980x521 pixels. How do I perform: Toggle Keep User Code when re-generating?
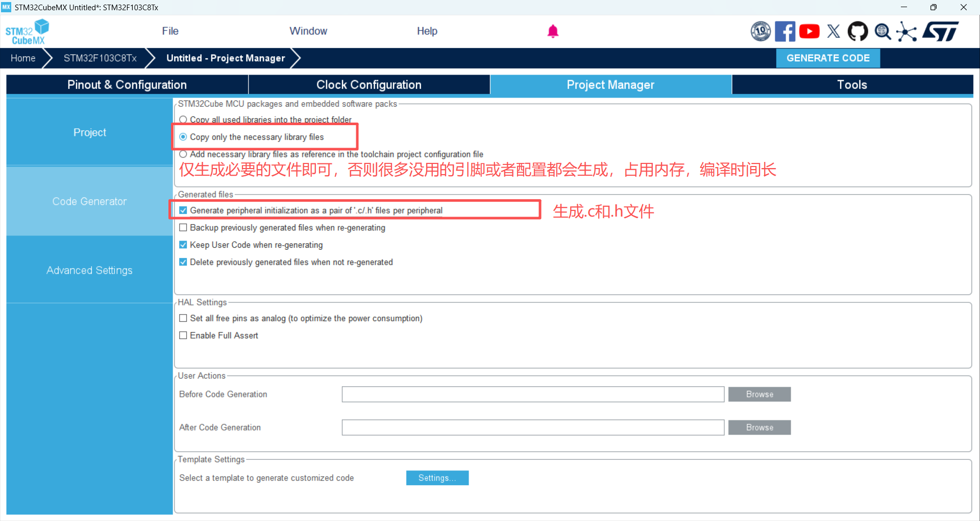point(183,245)
